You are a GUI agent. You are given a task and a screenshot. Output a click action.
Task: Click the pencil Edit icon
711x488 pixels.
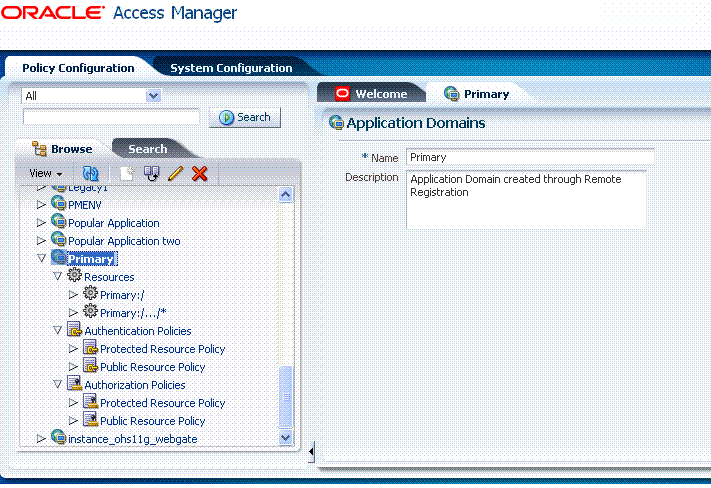point(175,173)
